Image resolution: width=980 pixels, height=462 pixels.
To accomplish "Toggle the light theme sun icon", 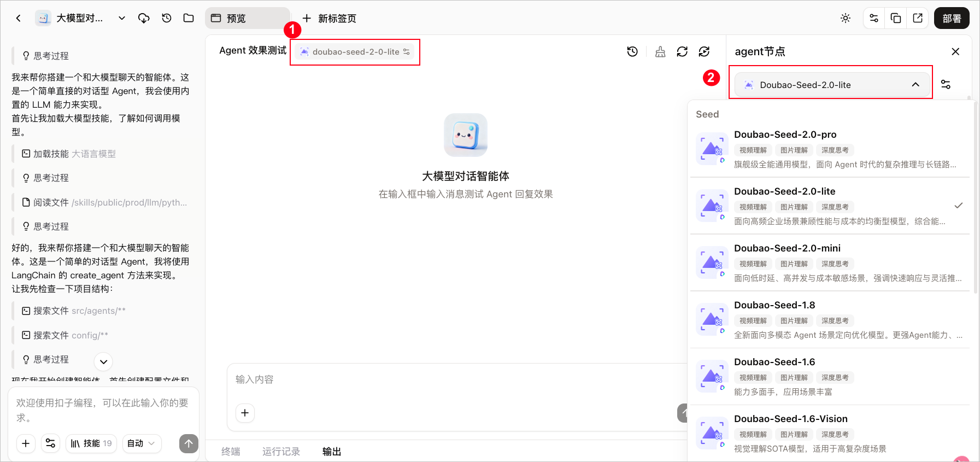I will 846,18.
